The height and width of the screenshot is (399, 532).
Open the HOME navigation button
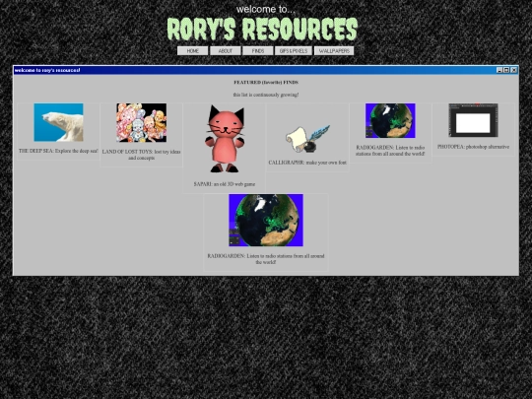point(192,51)
